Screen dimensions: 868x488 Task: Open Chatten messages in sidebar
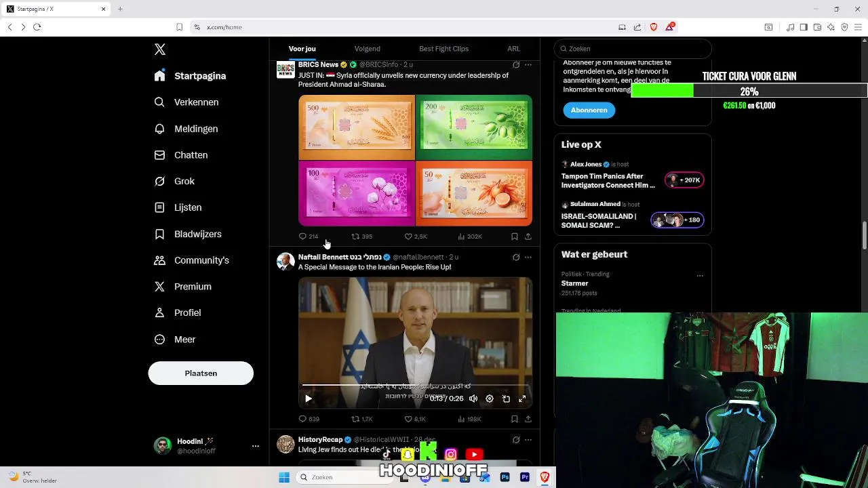pos(181,155)
